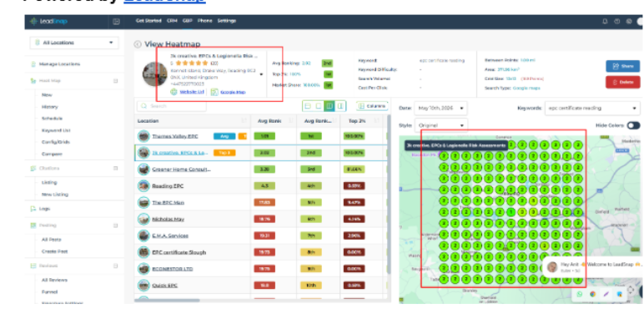Open the GBP nav tab

188,21
